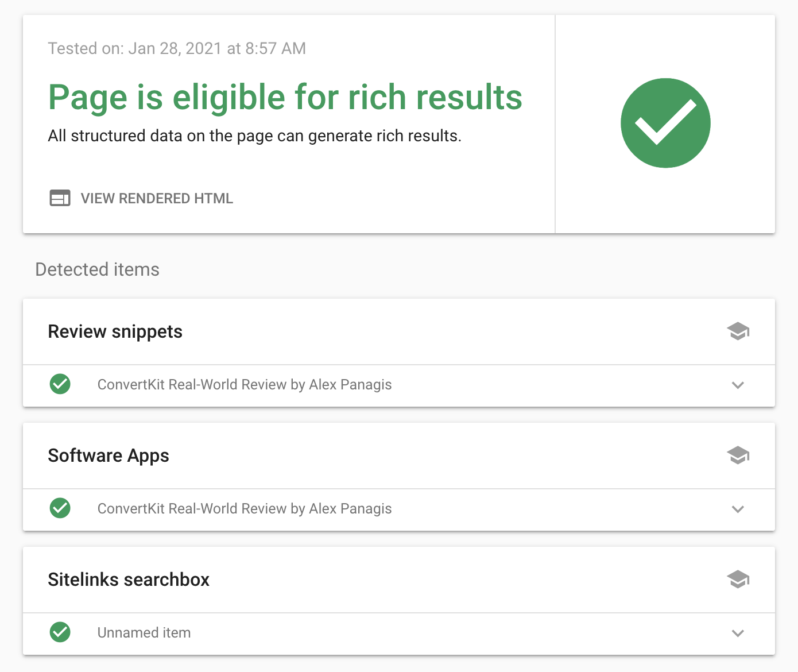Open ConvertKit review under Software Apps

245,509
